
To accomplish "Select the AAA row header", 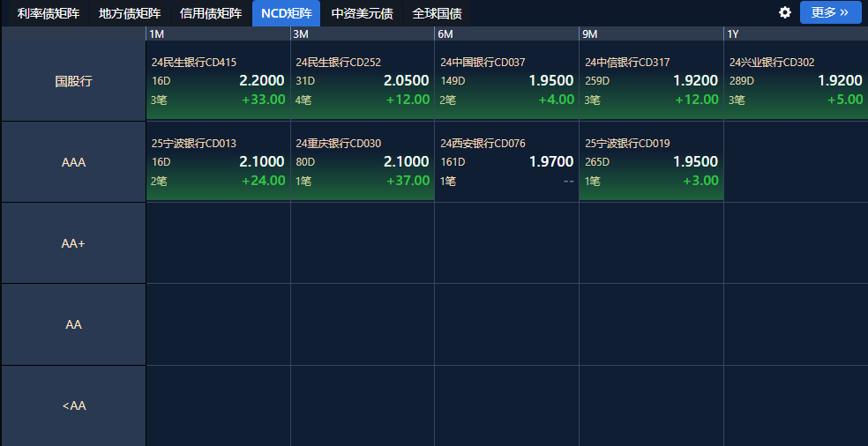I will (x=73, y=163).
